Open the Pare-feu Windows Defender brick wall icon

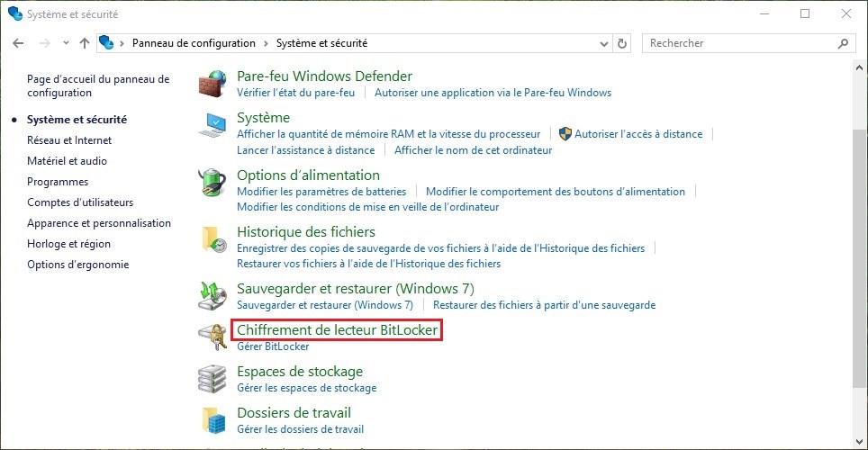click(x=212, y=84)
